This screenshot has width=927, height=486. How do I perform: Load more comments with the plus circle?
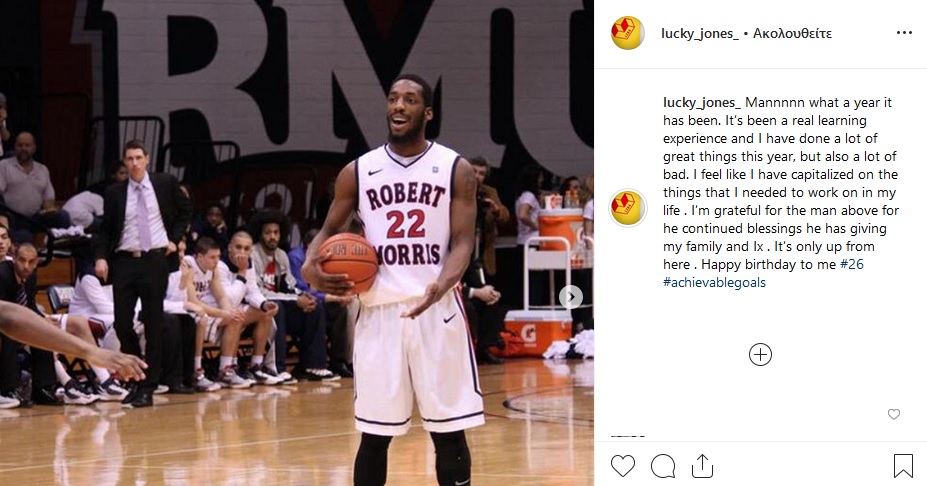(760, 355)
